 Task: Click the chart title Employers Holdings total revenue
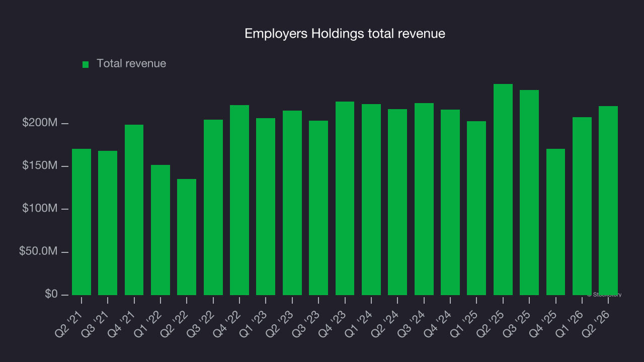345,34
